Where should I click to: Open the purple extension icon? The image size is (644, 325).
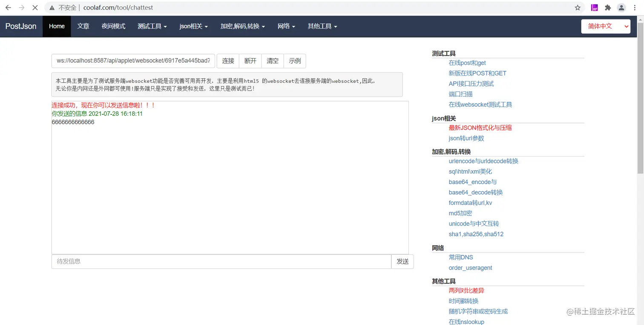tap(595, 8)
